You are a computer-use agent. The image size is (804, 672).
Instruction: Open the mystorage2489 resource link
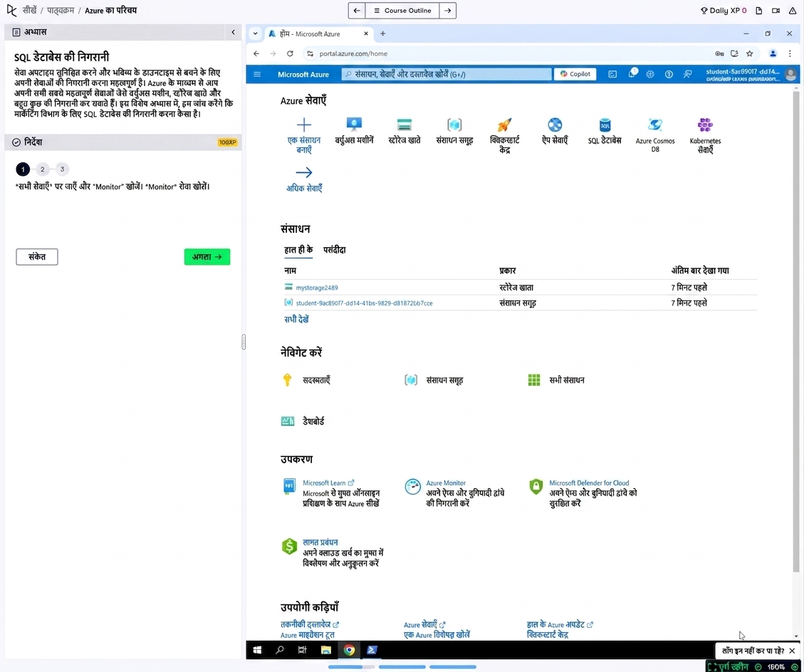pyautogui.click(x=317, y=288)
